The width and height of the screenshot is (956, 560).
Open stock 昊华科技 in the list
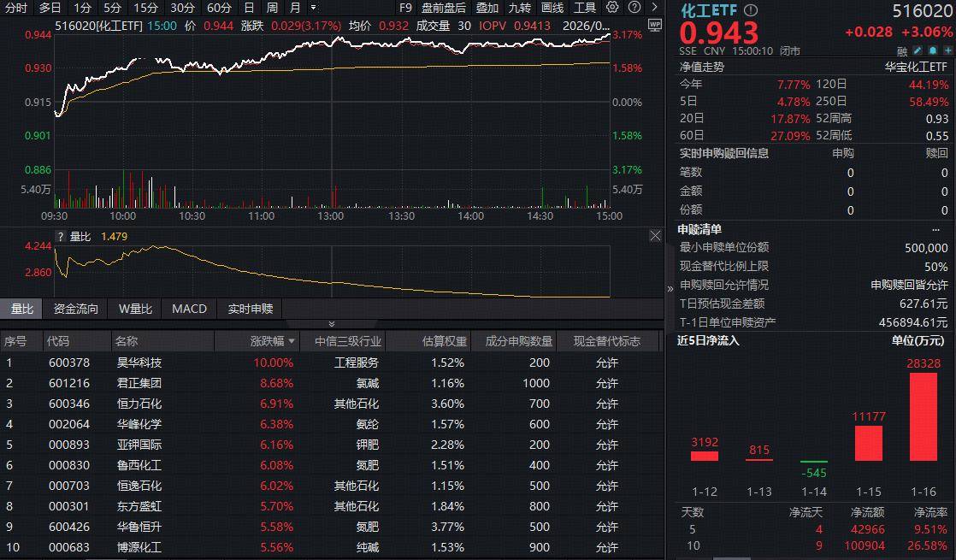(139, 363)
